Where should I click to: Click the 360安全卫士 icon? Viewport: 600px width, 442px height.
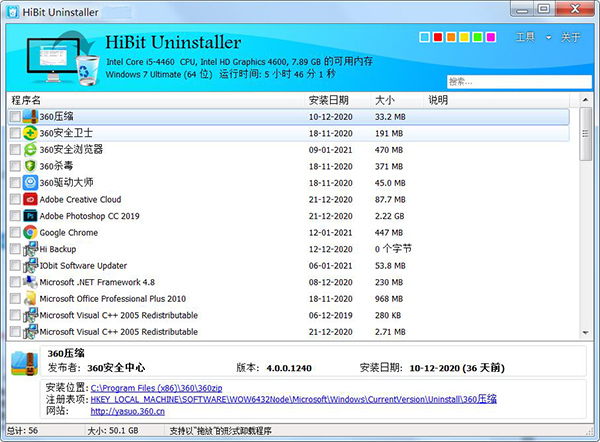pyautogui.click(x=30, y=133)
